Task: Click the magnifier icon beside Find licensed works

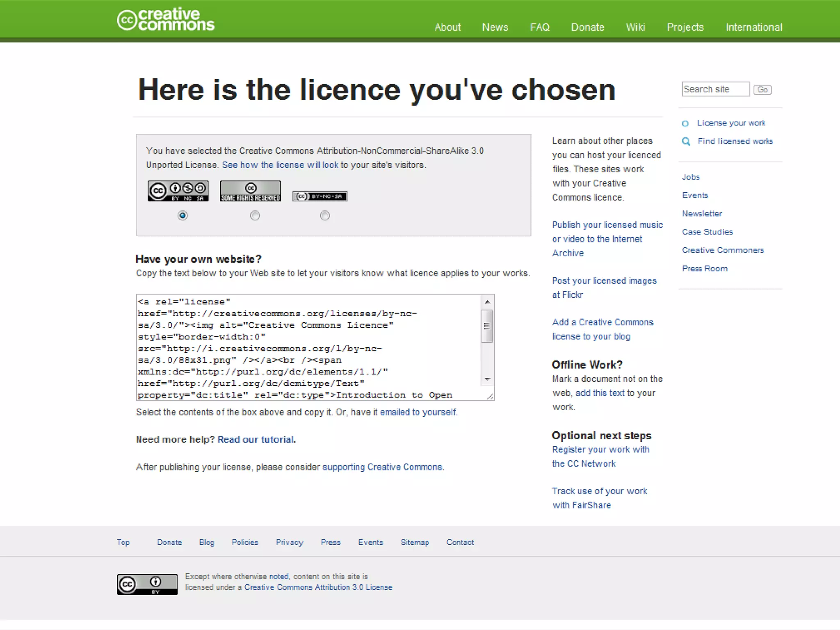Action: (686, 142)
